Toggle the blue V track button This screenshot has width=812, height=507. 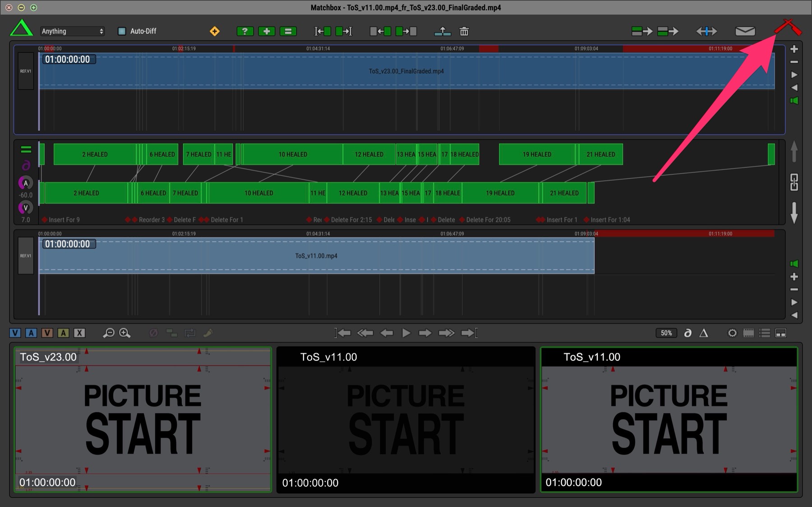click(15, 333)
